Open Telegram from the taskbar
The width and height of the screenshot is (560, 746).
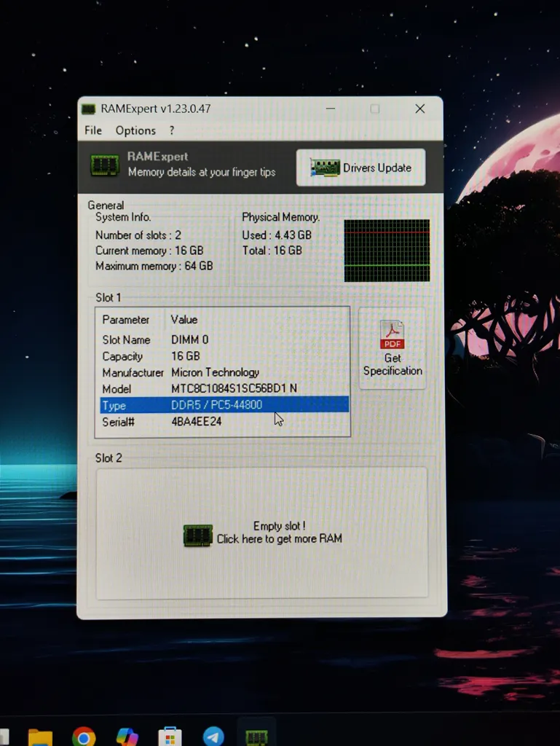point(213,737)
